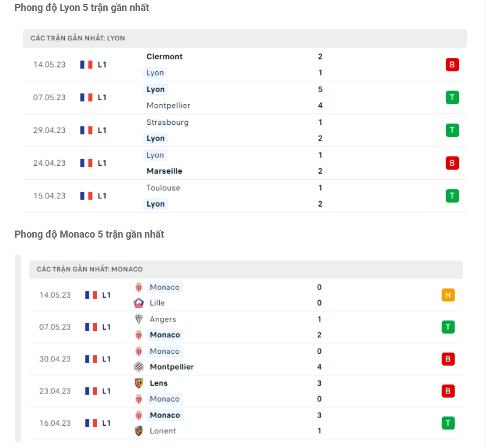The width and height of the screenshot is (485, 448).
Task: Click the green T badge for Monaco vs Lorient
Action: pyautogui.click(x=448, y=422)
